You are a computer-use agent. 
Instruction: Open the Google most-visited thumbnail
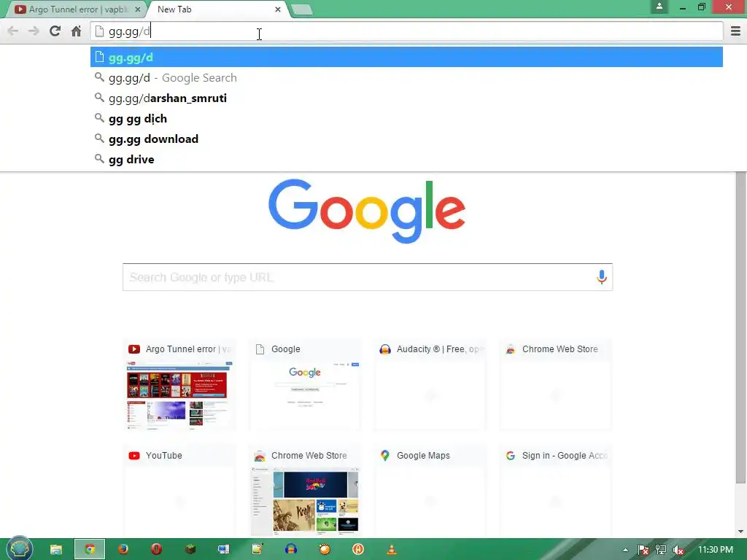(x=305, y=386)
